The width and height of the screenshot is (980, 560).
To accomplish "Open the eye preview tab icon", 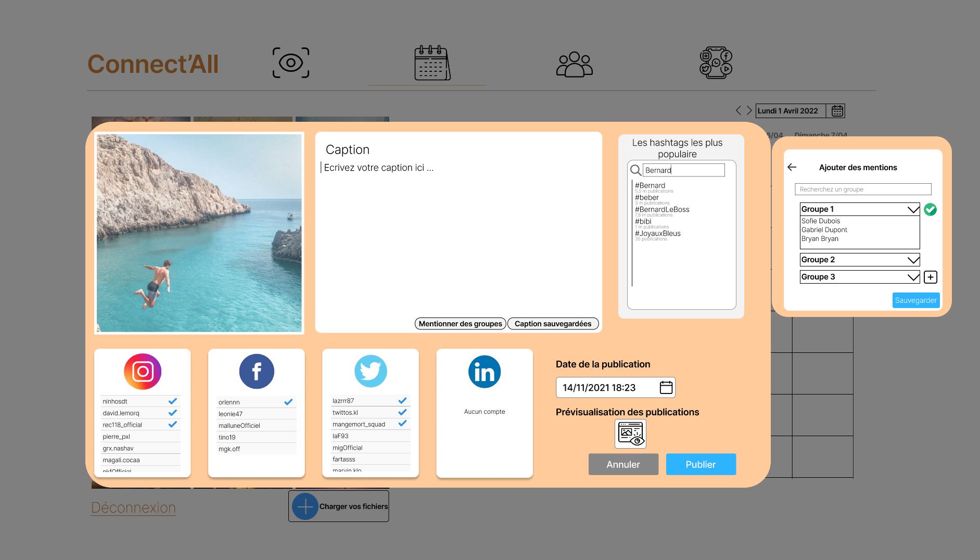I will point(291,63).
